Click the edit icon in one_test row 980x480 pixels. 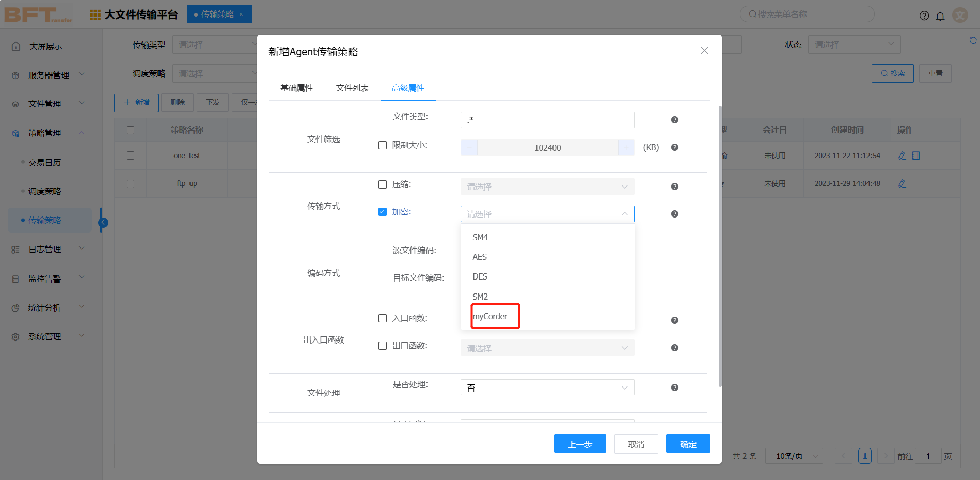coord(902,156)
